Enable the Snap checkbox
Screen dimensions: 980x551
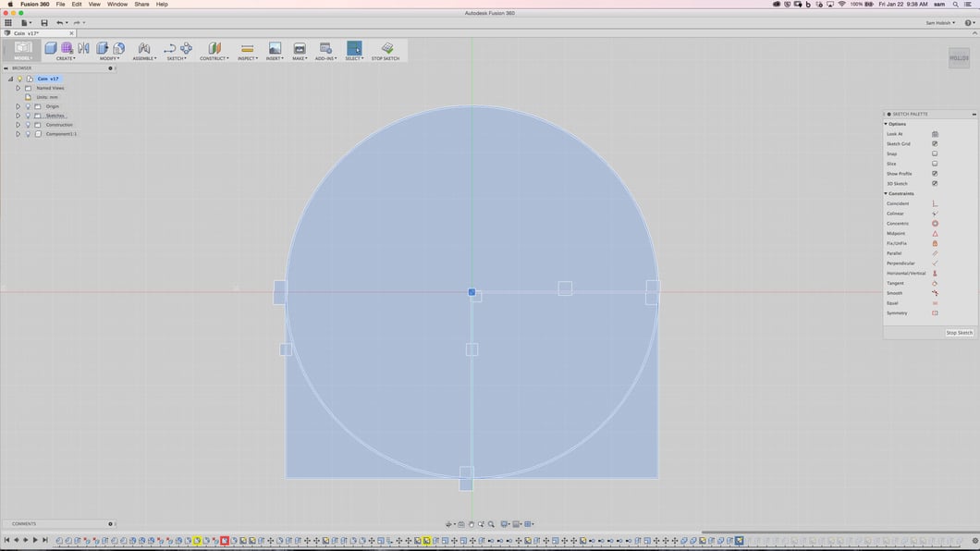(935, 153)
